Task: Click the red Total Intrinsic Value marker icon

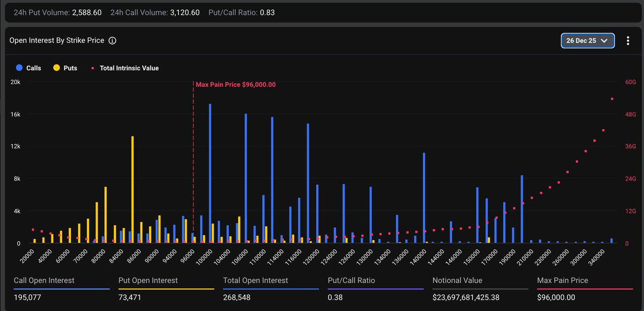Action: [x=93, y=68]
